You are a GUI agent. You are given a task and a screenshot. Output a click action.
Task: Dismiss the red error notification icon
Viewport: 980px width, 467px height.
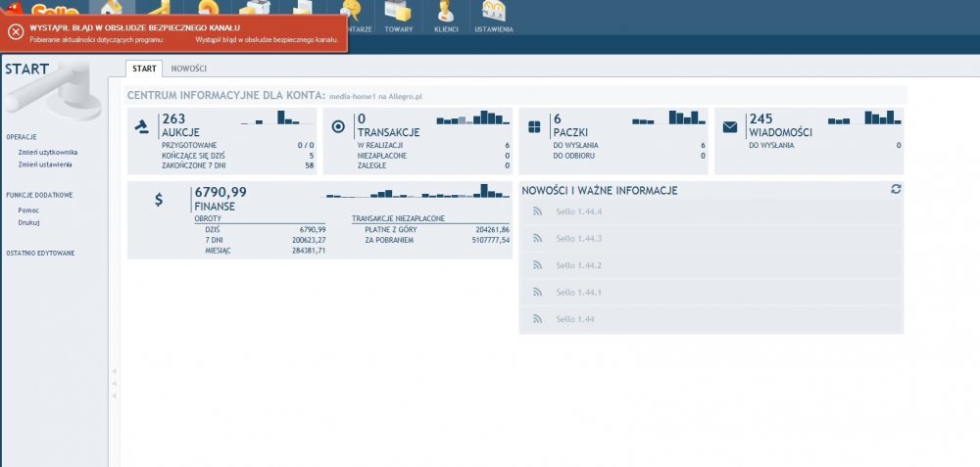tap(16, 31)
